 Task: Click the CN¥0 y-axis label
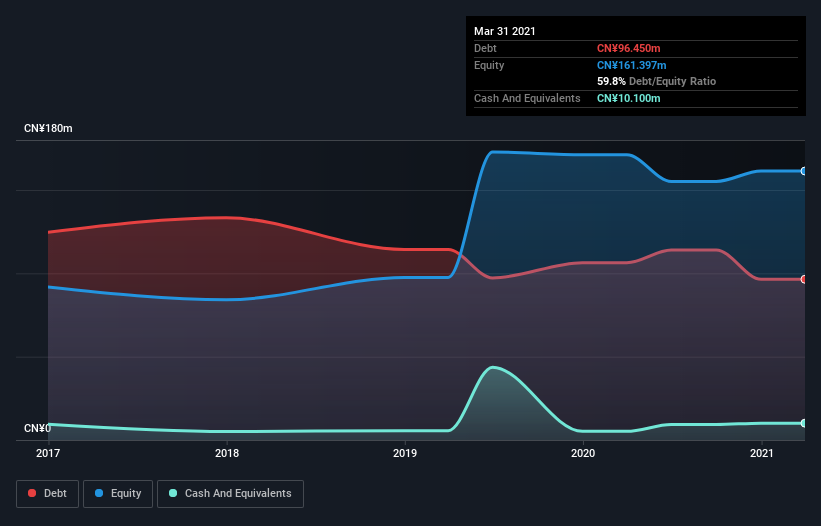point(38,428)
